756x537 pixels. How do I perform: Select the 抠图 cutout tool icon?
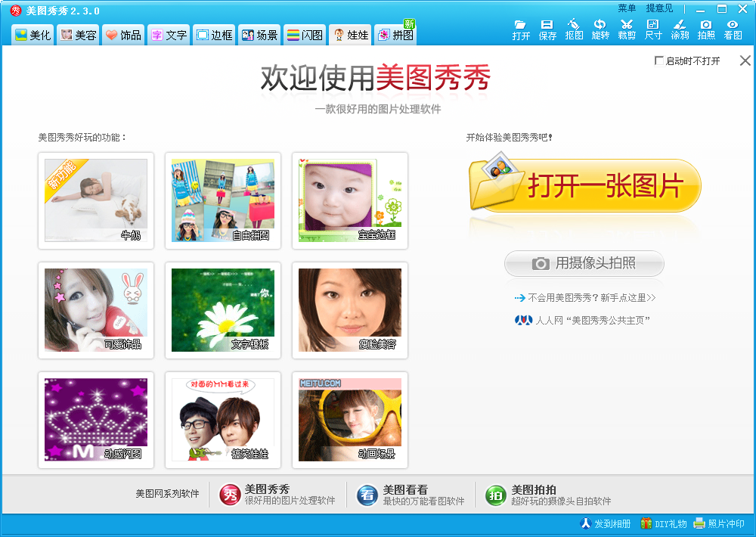point(574,29)
